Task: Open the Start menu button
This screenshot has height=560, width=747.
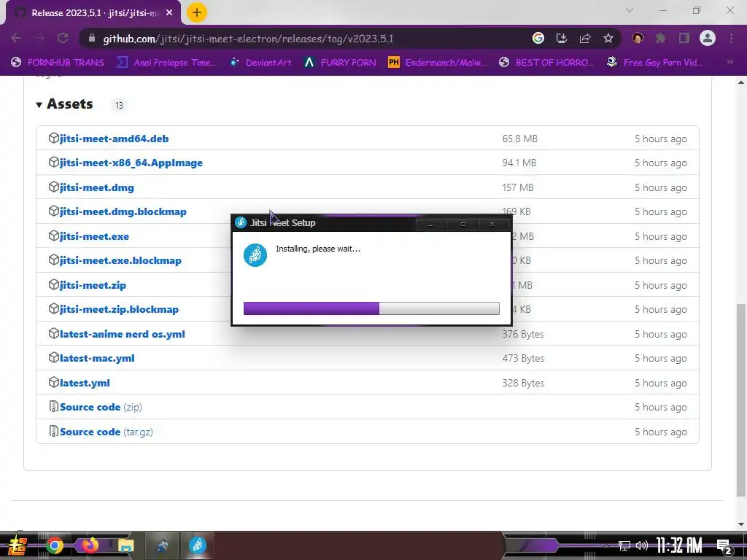Action: 18,545
